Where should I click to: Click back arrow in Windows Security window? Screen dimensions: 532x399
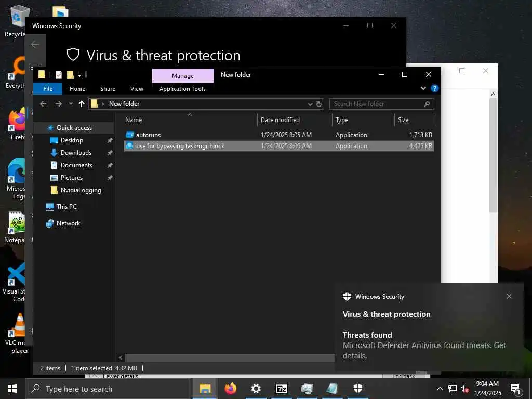(35, 44)
